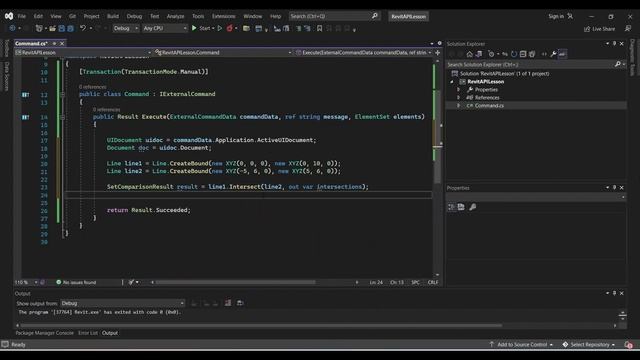640x360 pixels.
Task: Toggle auto-hide pin on Properties panel
Action: (x=614, y=188)
